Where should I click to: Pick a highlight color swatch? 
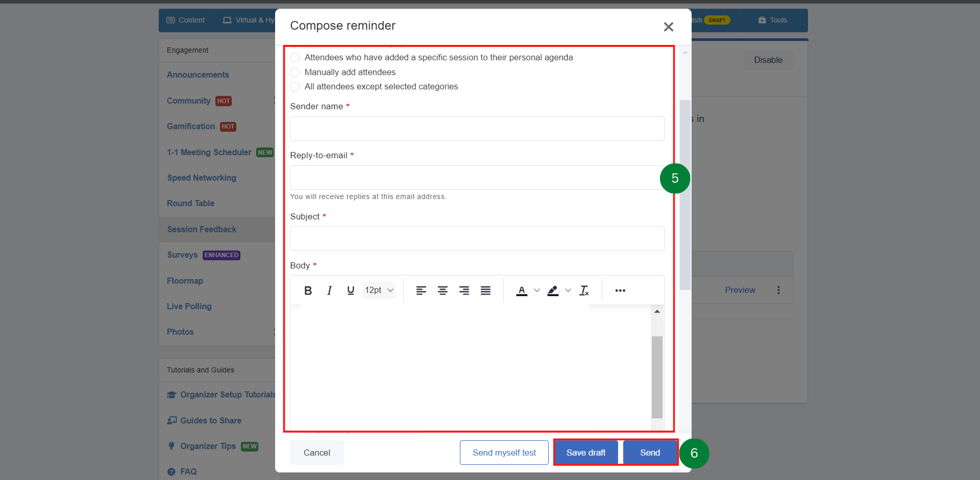tap(553, 290)
